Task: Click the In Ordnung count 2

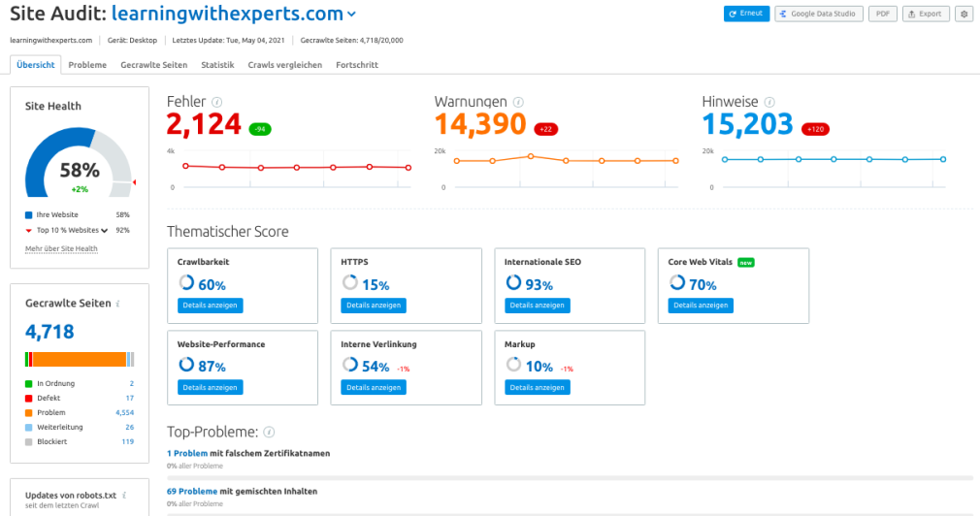Action: pos(132,383)
